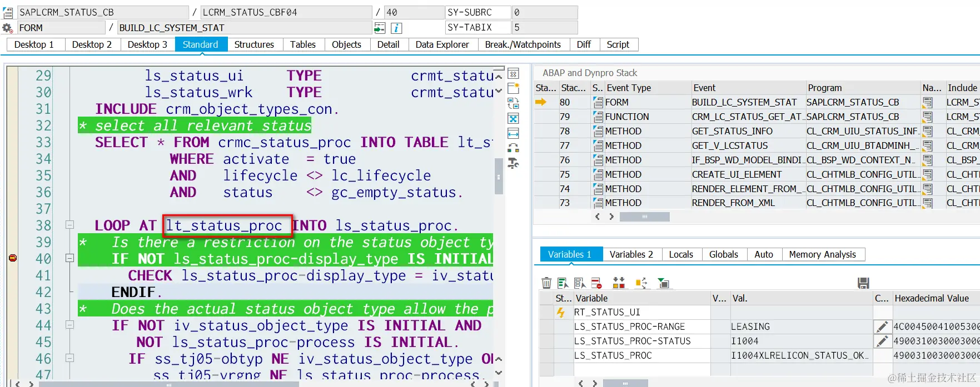Click the Program column header in the stack table

point(863,88)
